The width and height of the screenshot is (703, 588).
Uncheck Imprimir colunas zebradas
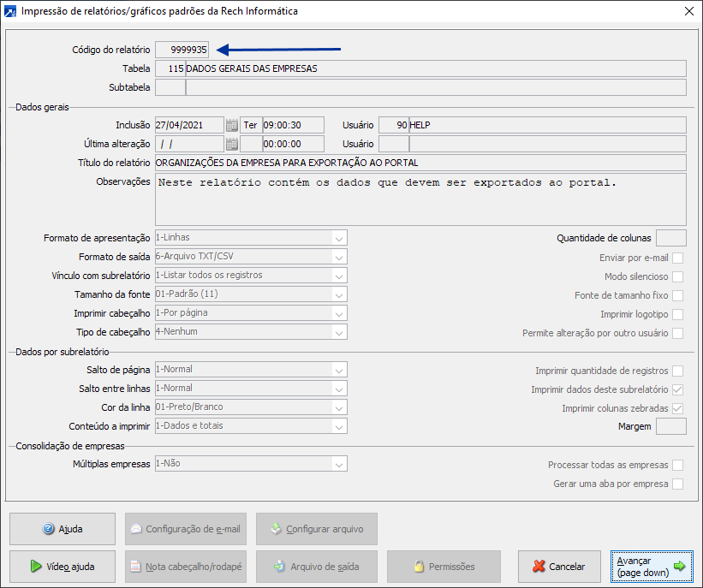[x=677, y=408]
